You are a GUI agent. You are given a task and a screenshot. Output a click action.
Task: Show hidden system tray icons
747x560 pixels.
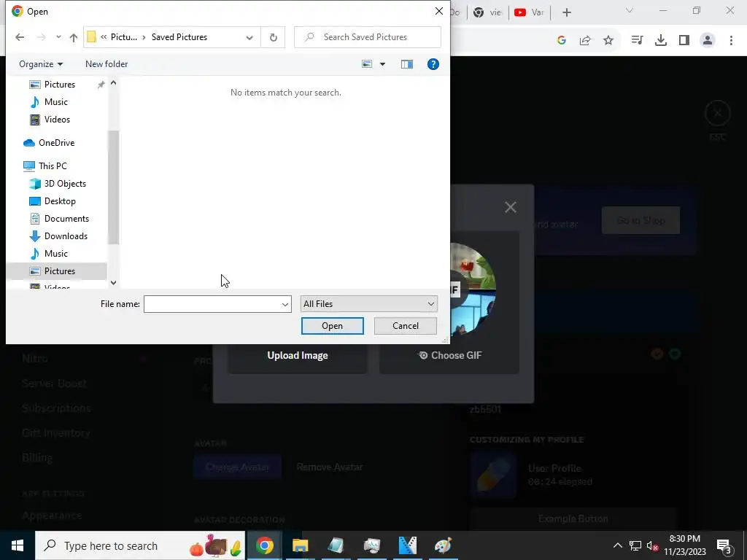click(x=617, y=545)
